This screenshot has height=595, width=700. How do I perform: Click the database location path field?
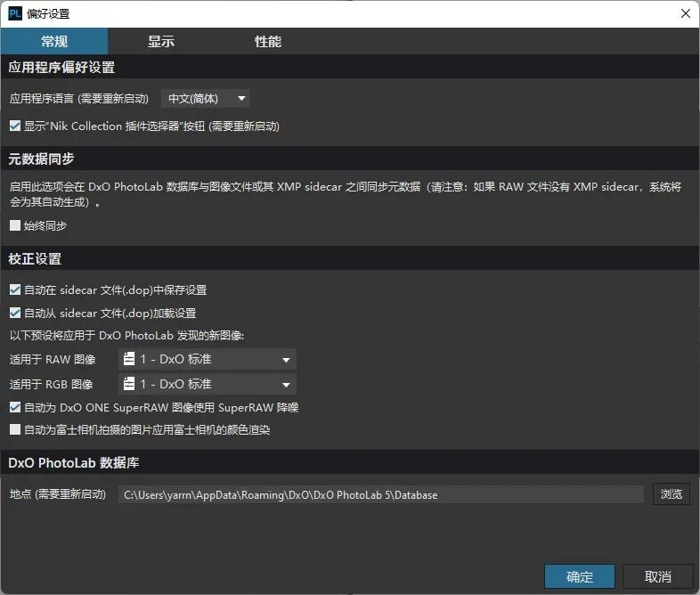click(381, 494)
